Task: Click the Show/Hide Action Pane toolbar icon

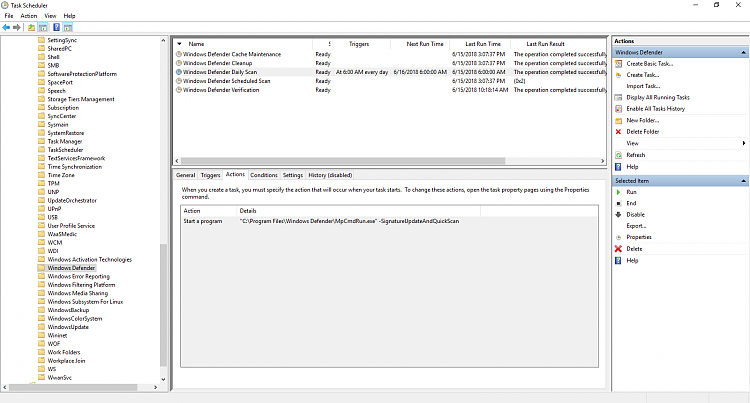Action: tap(68, 27)
